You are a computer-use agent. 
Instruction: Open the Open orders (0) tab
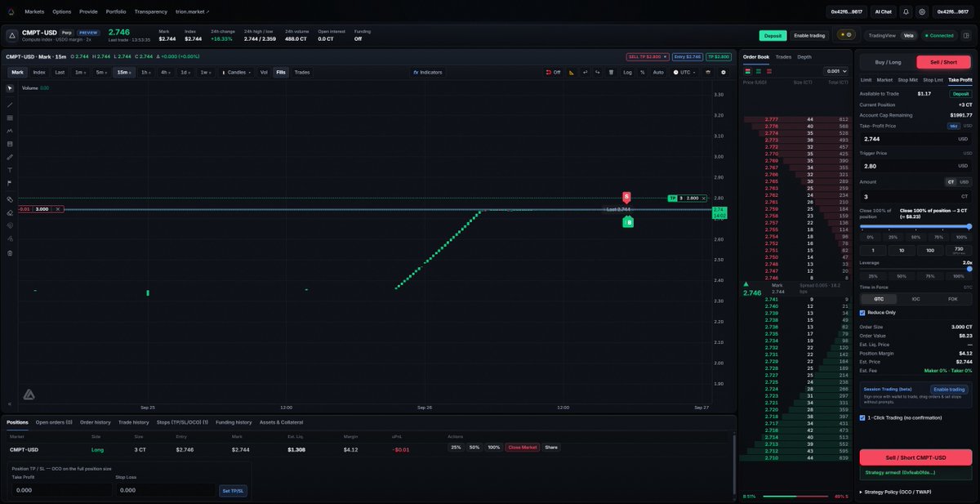click(54, 422)
